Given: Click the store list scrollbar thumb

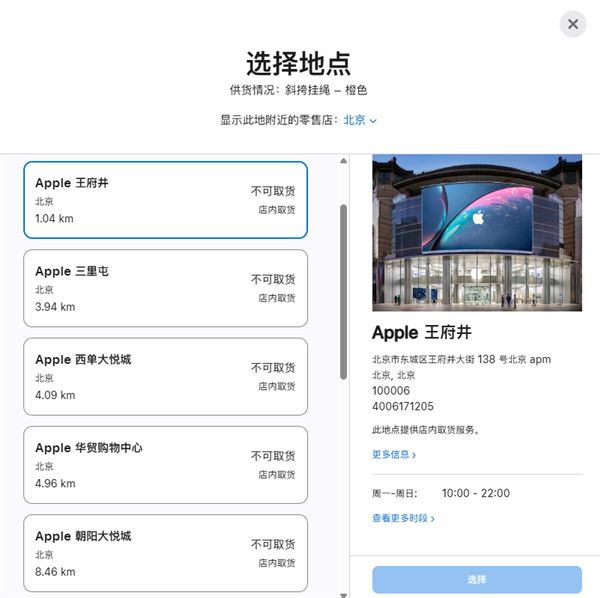Looking at the screenshot, I should click(344, 290).
